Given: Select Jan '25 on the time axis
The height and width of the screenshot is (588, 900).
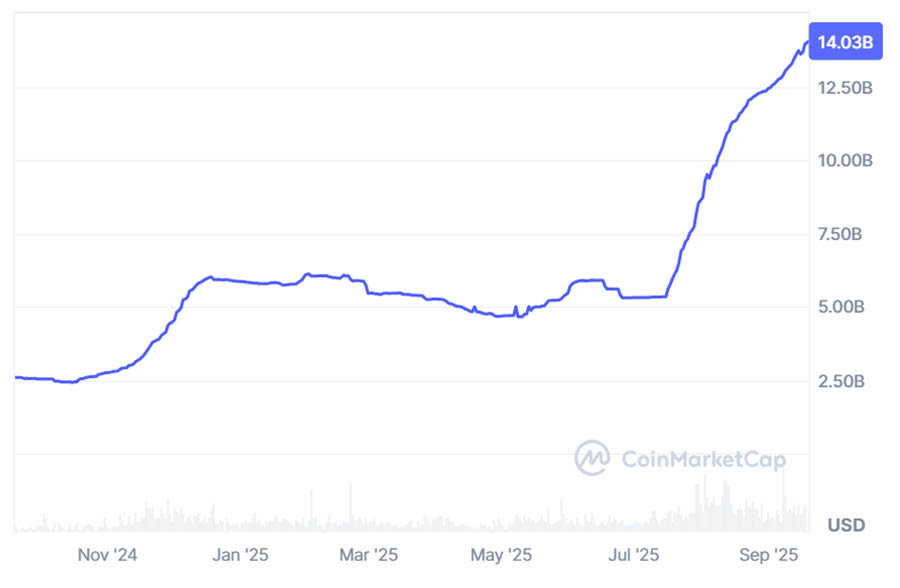Looking at the screenshot, I should (240, 555).
